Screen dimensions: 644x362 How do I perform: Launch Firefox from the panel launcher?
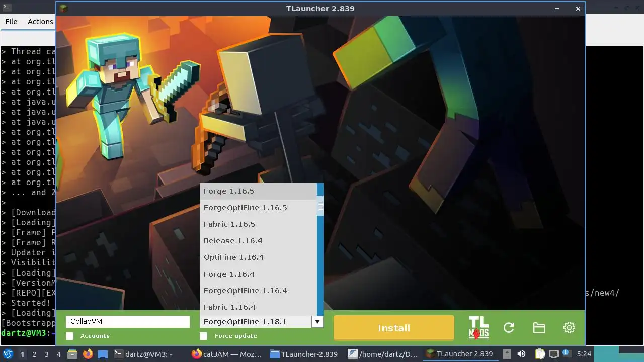(88, 354)
